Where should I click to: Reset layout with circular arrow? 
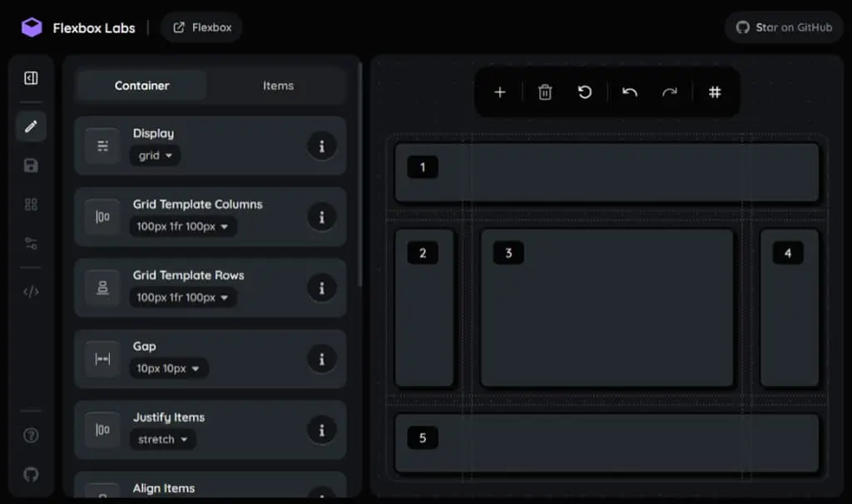point(585,92)
